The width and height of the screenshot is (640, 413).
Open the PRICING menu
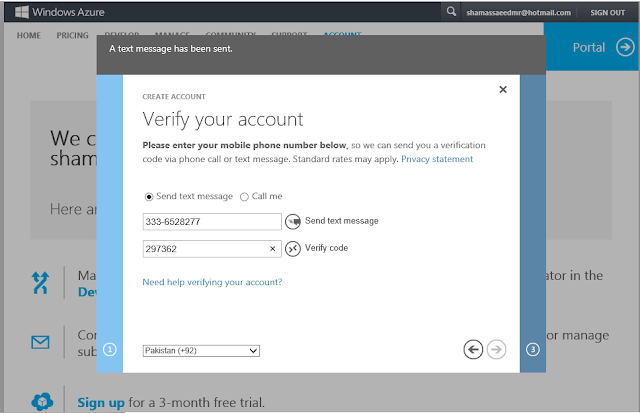[72, 36]
